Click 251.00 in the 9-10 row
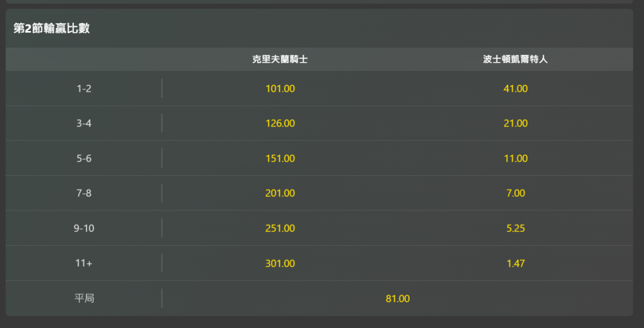This screenshot has width=644, height=328. 280,228
